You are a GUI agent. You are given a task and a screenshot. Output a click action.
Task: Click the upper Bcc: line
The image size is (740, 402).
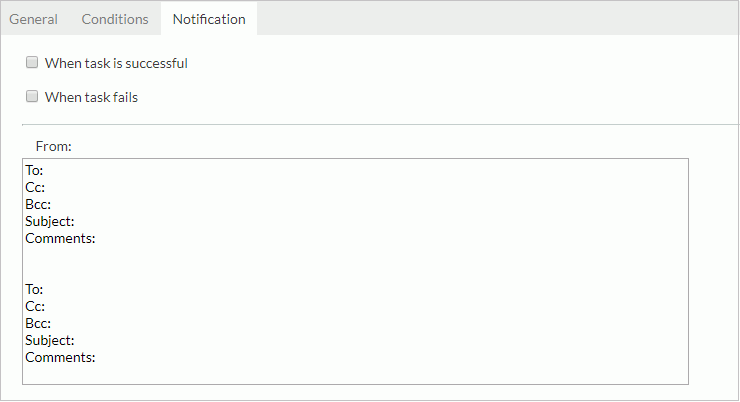38,204
